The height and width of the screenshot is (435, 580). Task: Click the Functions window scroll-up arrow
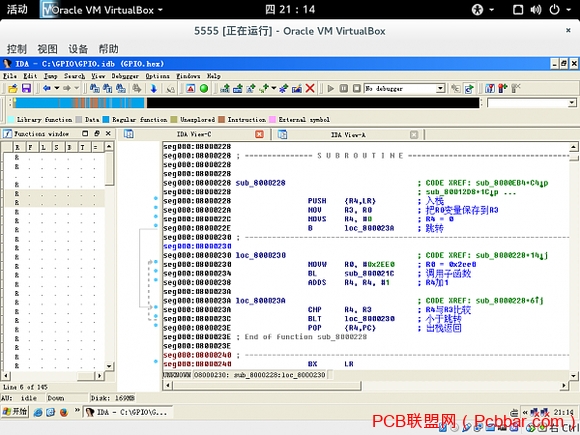(x=109, y=147)
